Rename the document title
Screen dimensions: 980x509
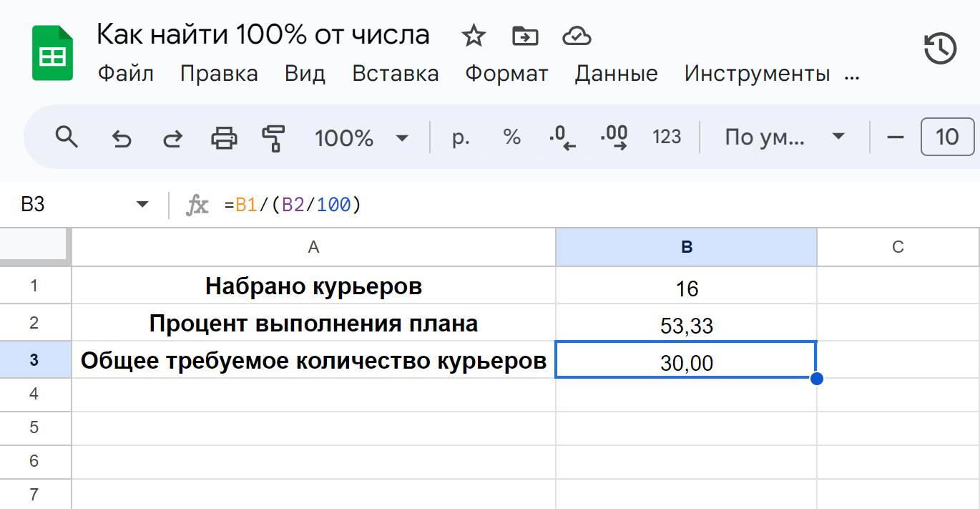coord(263,34)
